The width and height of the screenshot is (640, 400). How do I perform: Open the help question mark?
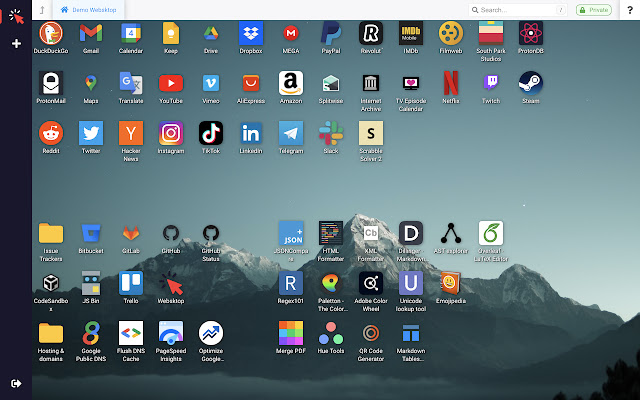point(630,10)
